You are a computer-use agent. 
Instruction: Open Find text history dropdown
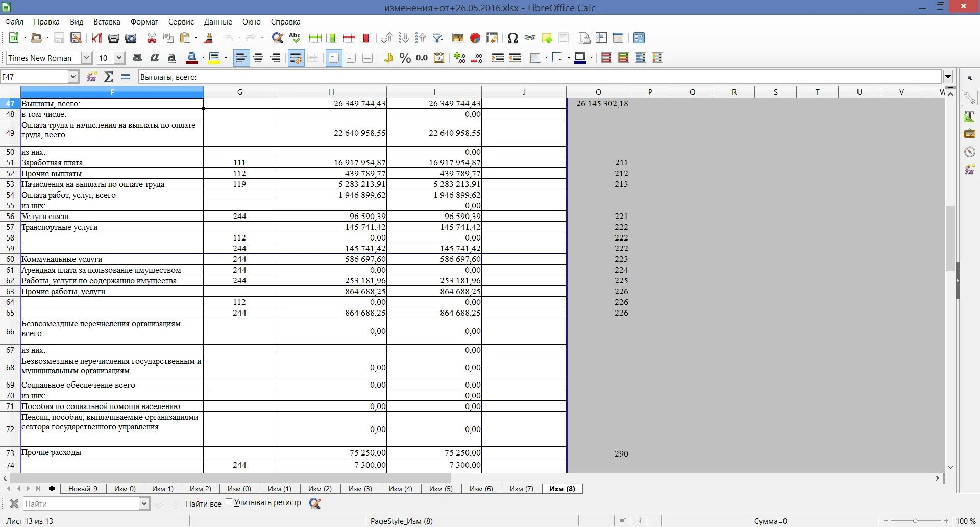coord(144,504)
